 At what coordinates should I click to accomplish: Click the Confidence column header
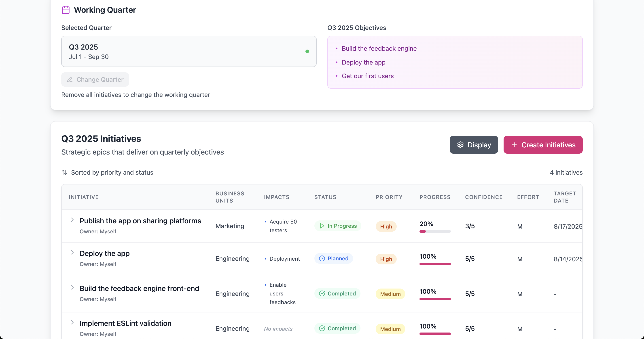coord(484,197)
